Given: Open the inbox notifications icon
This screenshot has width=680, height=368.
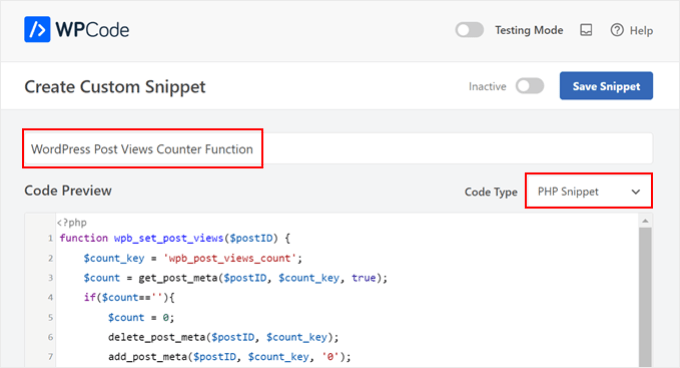Looking at the screenshot, I should (x=586, y=30).
